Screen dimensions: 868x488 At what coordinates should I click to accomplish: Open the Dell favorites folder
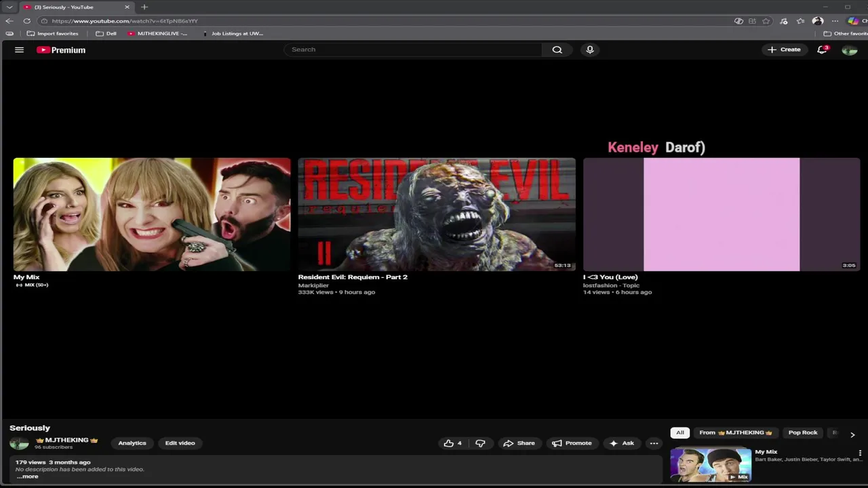(106, 33)
